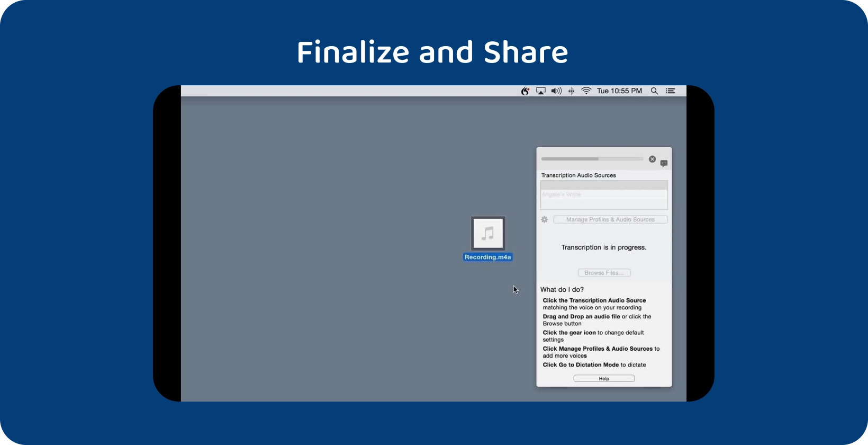Image resolution: width=868 pixels, height=445 pixels.
Task: Select the Recording.m4a music file icon
Action: point(488,233)
